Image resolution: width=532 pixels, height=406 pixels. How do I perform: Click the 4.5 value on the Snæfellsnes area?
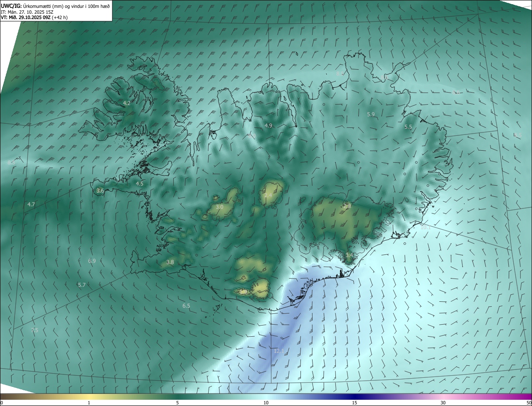coord(140,183)
